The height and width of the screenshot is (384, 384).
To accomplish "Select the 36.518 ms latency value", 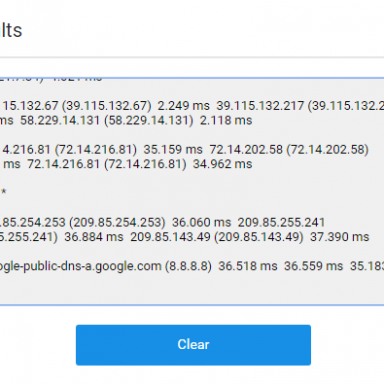I will click(248, 266).
